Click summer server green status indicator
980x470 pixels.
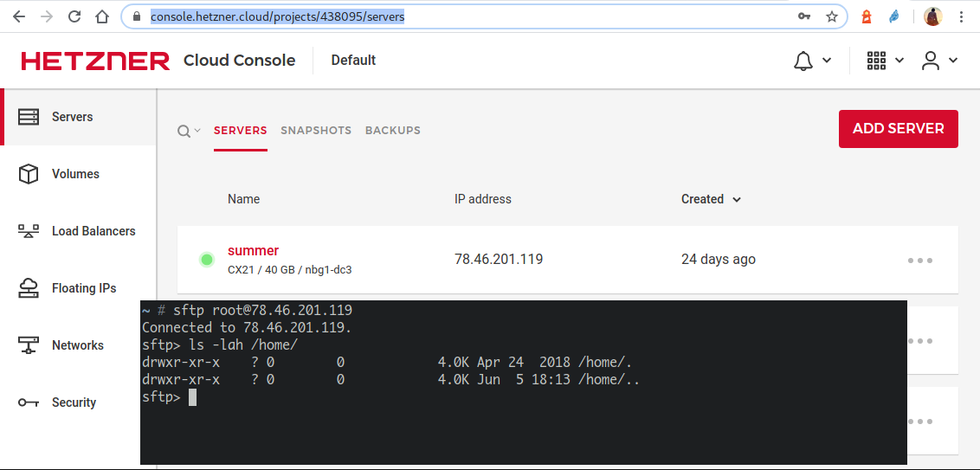pyautogui.click(x=207, y=260)
